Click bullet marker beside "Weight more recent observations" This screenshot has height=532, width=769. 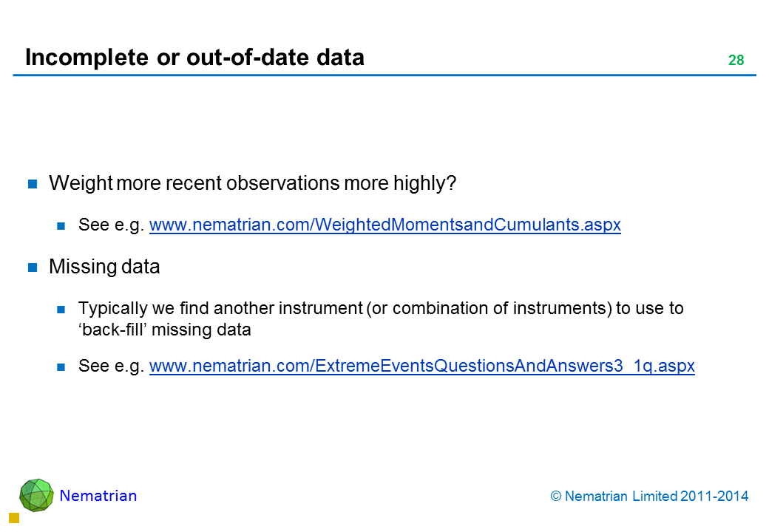(33, 185)
